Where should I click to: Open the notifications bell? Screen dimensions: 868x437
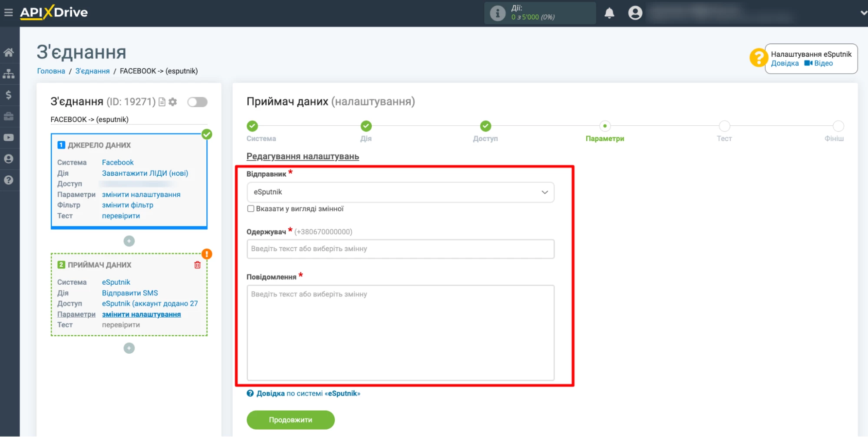[609, 13]
